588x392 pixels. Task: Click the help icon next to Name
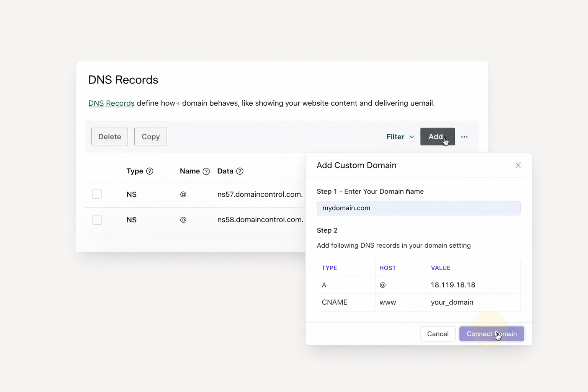tap(206, 171)
